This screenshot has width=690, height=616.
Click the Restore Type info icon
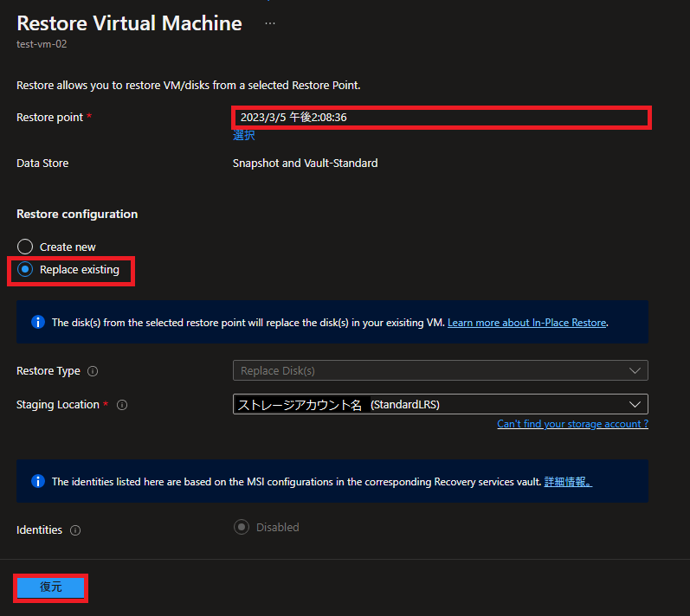click(x=93, y=371)
